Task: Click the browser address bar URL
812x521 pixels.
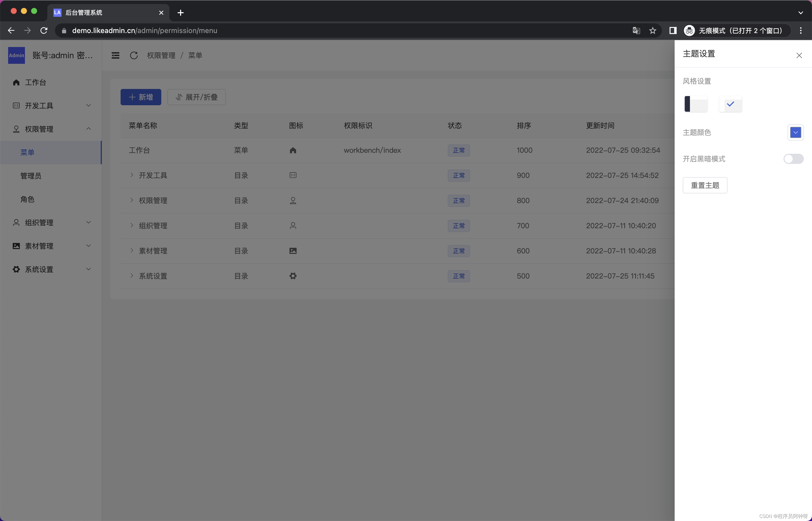Action: [144, 30]
